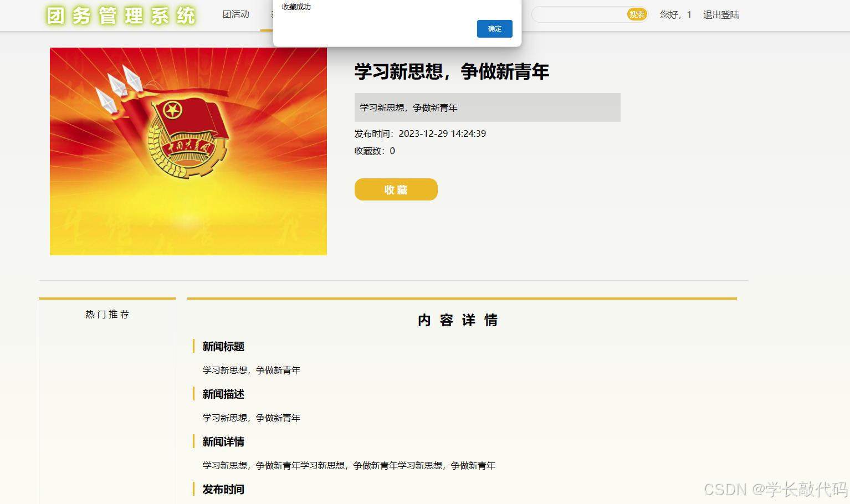The width and height of the screenshot is (850, 504).
Task: Click the 新闻详情 section label
Action: 224,441
